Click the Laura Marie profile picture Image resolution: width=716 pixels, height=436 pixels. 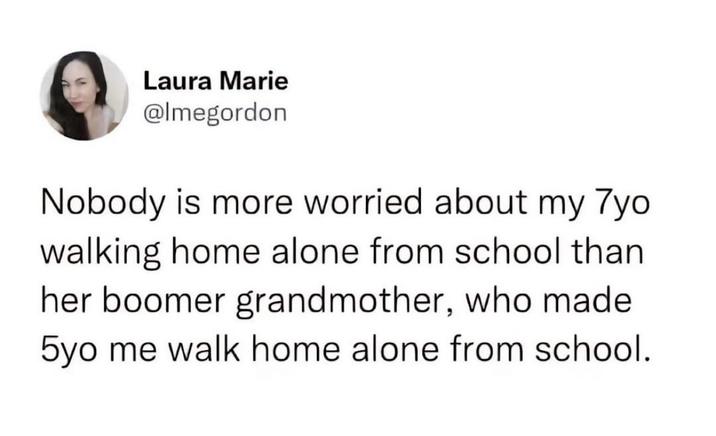84,96
